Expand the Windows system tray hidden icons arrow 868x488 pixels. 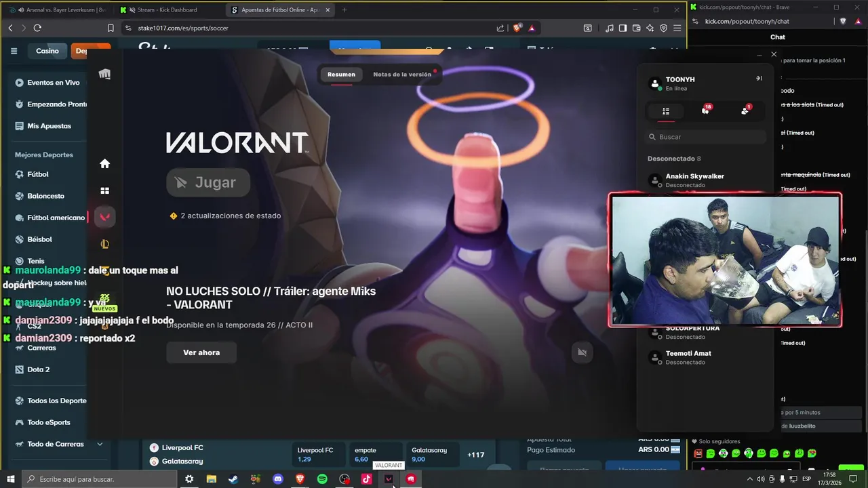point(749,479)
